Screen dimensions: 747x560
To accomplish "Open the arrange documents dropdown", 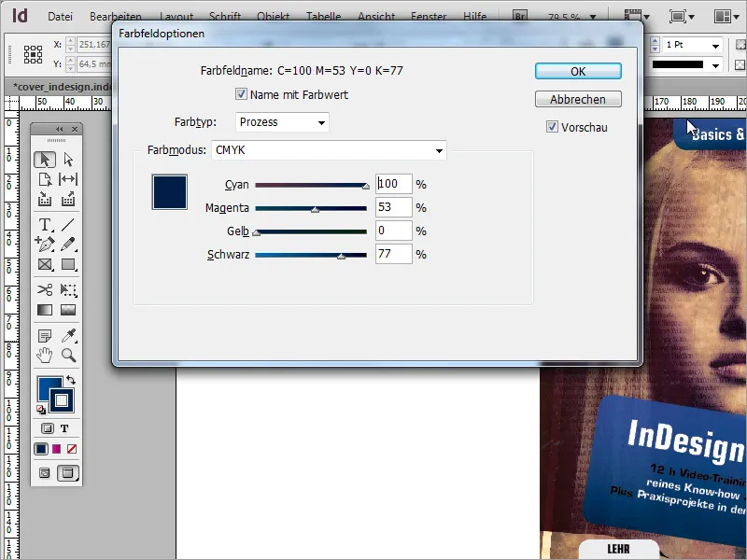I will 726,17.
